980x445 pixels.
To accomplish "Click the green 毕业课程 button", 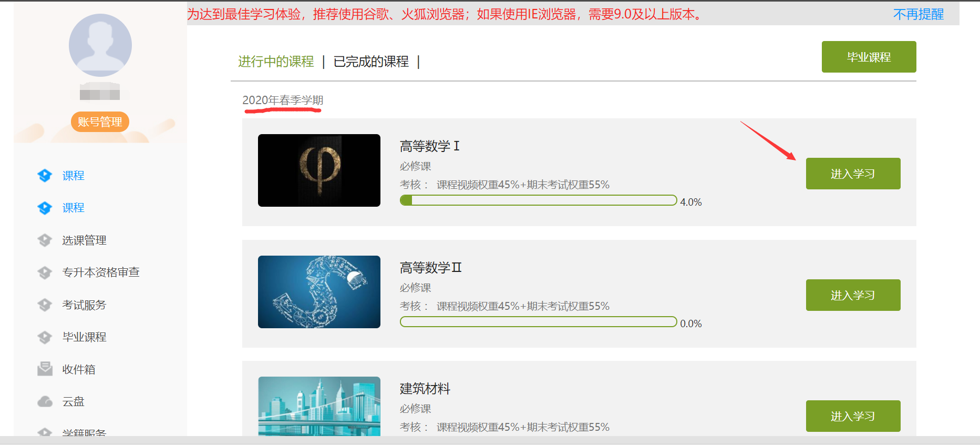I will [x=869, y=57].
